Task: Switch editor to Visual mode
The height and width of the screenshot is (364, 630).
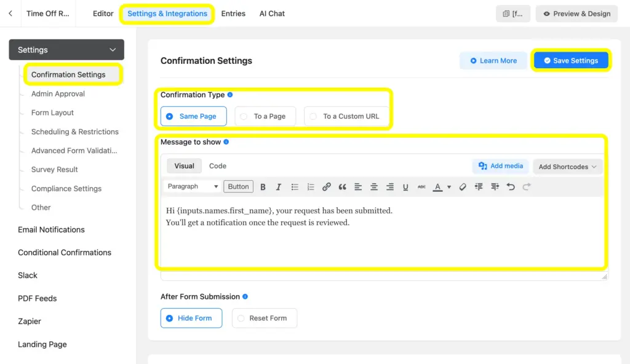Action: [184, 166]
